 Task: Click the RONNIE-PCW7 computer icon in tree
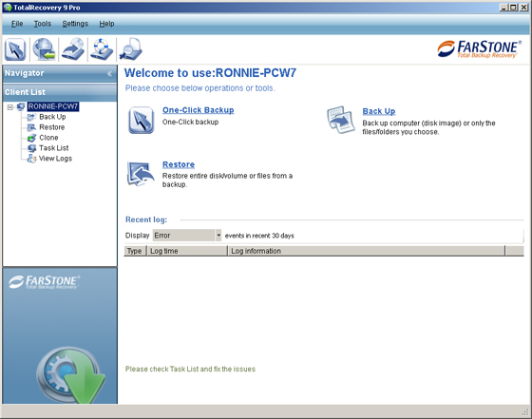(x=21, y=106)
